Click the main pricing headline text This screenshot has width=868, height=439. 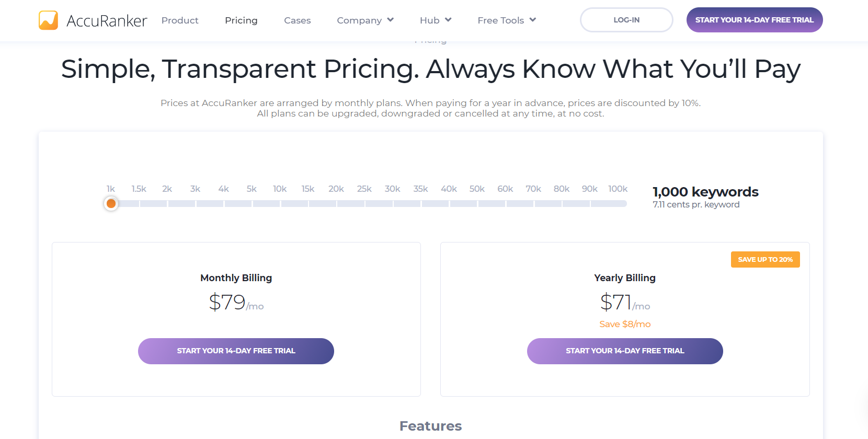pyautogui.click(x=431, y=69)
